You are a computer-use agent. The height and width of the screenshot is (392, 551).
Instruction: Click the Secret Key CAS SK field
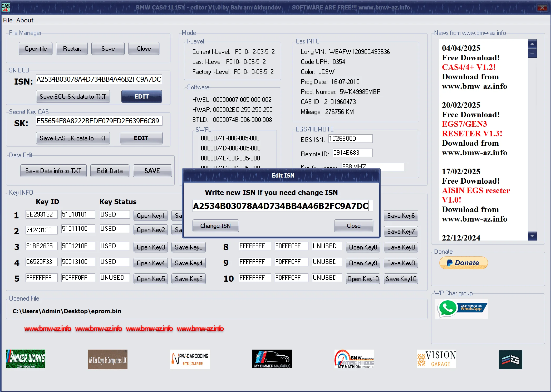(99, 121)
